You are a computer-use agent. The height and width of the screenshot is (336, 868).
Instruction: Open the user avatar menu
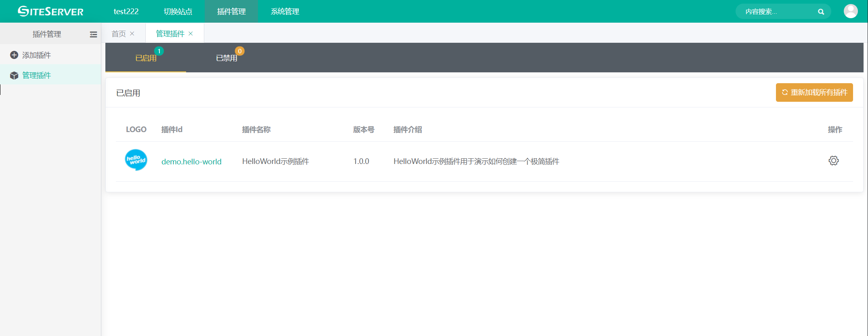coord(851,11)
